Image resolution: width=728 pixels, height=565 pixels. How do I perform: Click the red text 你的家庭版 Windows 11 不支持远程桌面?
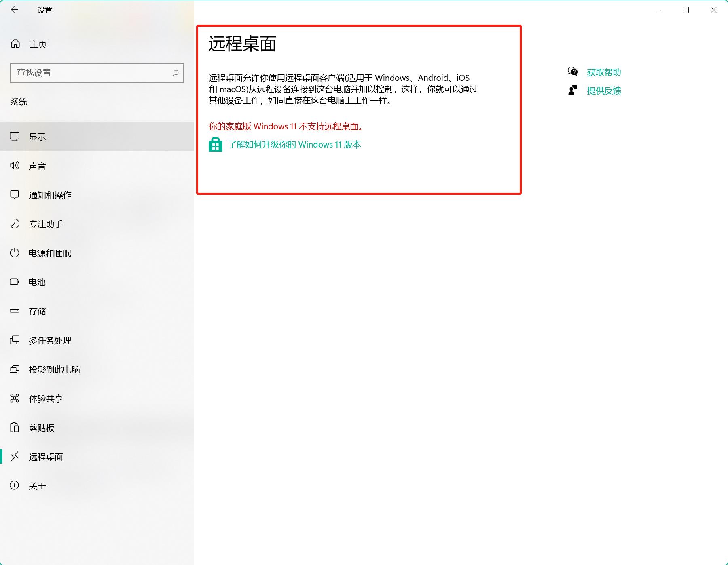tap(286, 126)
